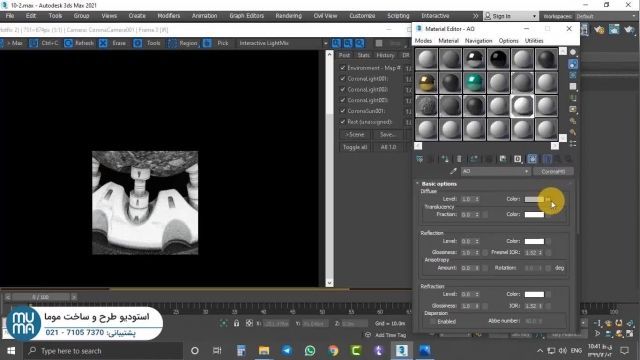The width and height of the screenshot is (640, 360).
Task: Click the Translucency color swatch
Action: point(534,214)
